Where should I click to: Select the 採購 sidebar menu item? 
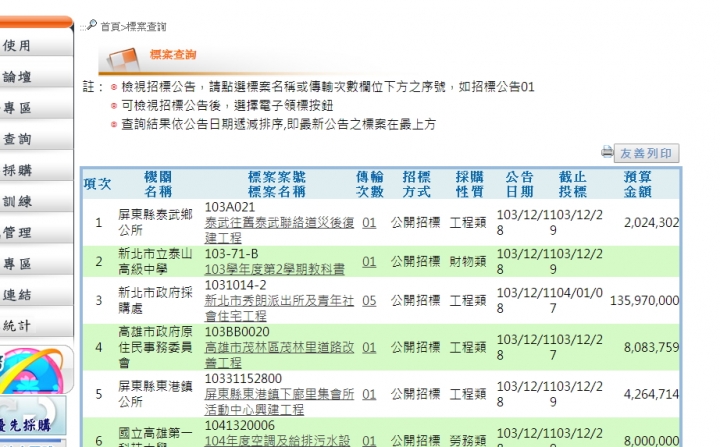[17, 170]
